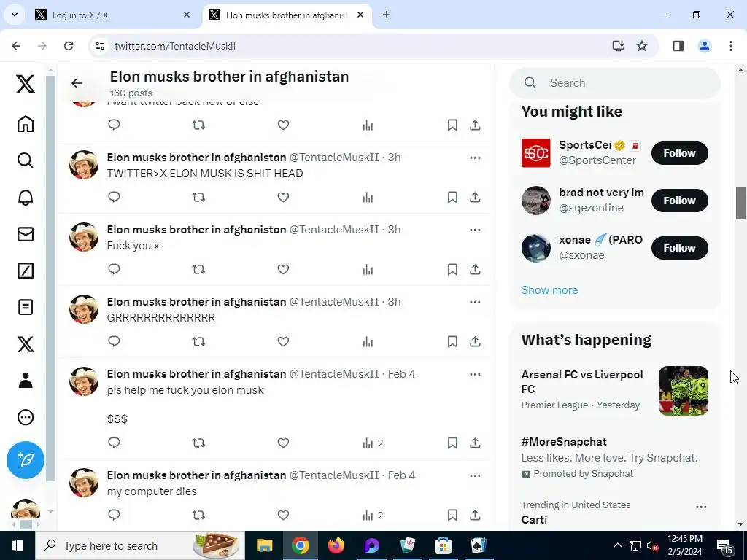Open Windows Start menu
This screenshot has height=560, width=747.
coord(18,545)
